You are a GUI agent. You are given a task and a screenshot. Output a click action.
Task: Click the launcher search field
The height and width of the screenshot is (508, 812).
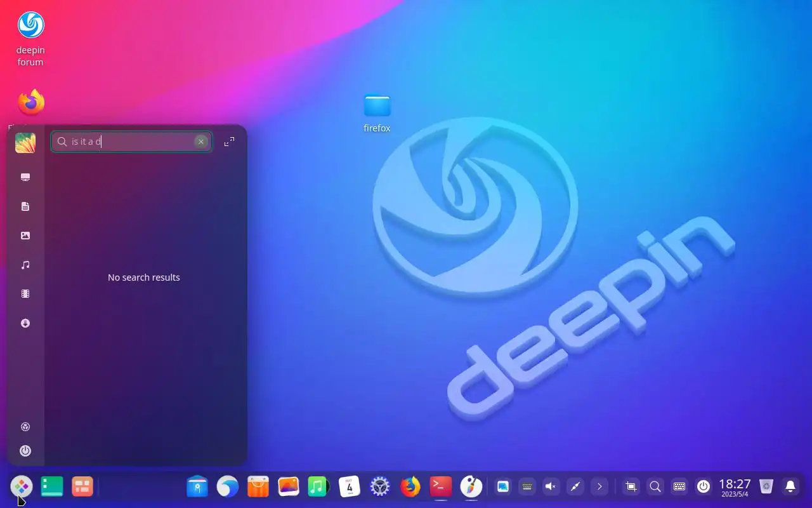(131, 142)
